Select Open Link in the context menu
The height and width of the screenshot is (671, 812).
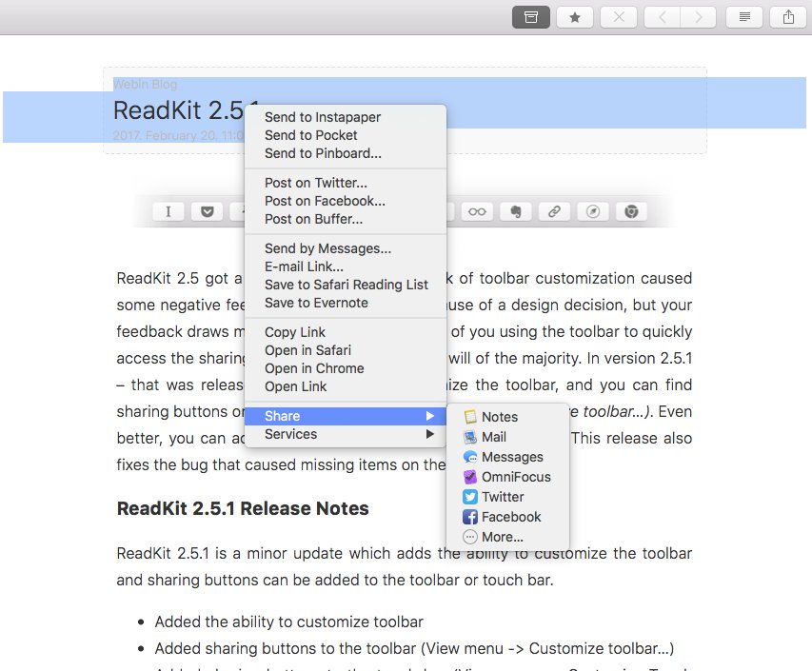[346, 386]
